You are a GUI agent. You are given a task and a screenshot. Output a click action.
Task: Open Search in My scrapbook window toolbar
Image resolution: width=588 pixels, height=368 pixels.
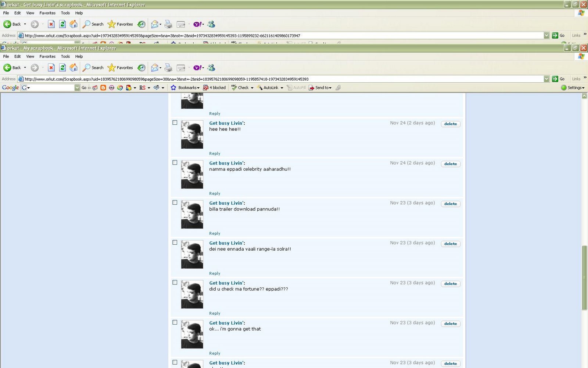click(93, 68)
